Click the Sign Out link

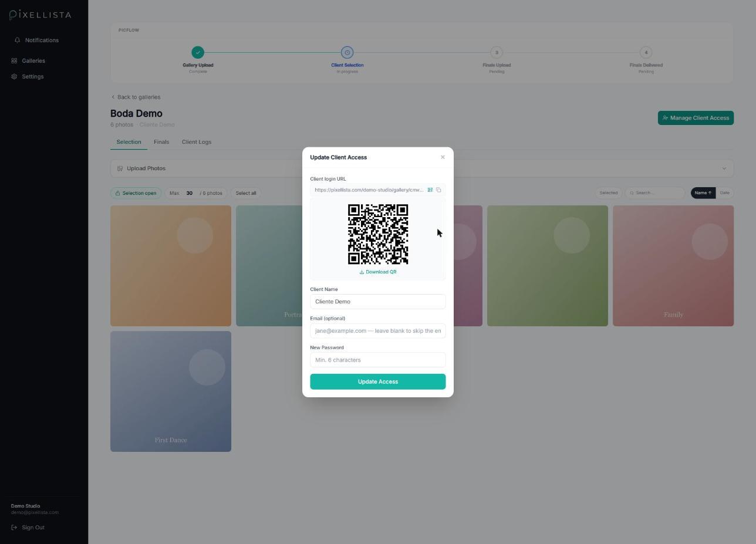pyautogui.click(x=33, y=528)
